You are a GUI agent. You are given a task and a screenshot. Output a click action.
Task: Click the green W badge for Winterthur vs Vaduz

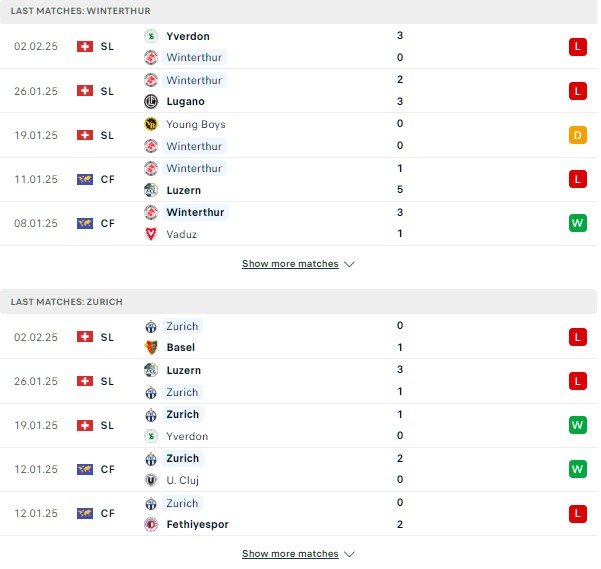578,223
